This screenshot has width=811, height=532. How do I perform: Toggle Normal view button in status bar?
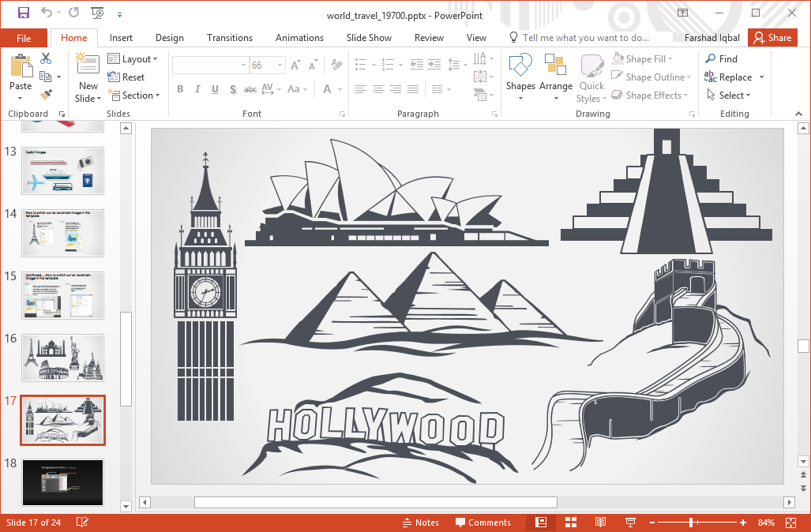click(x=541, y=523)
